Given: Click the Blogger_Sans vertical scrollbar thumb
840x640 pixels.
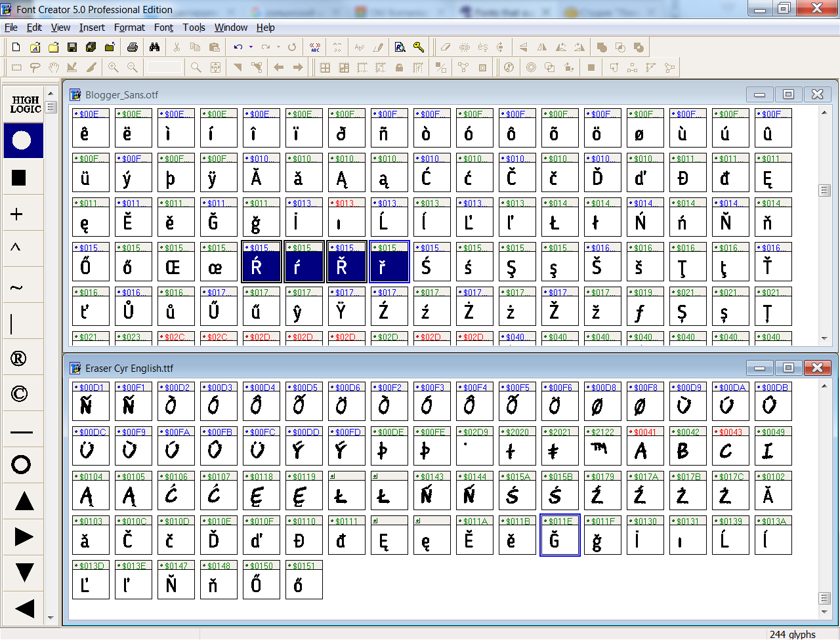Looking at the screenshot, I should coord(825,191).
